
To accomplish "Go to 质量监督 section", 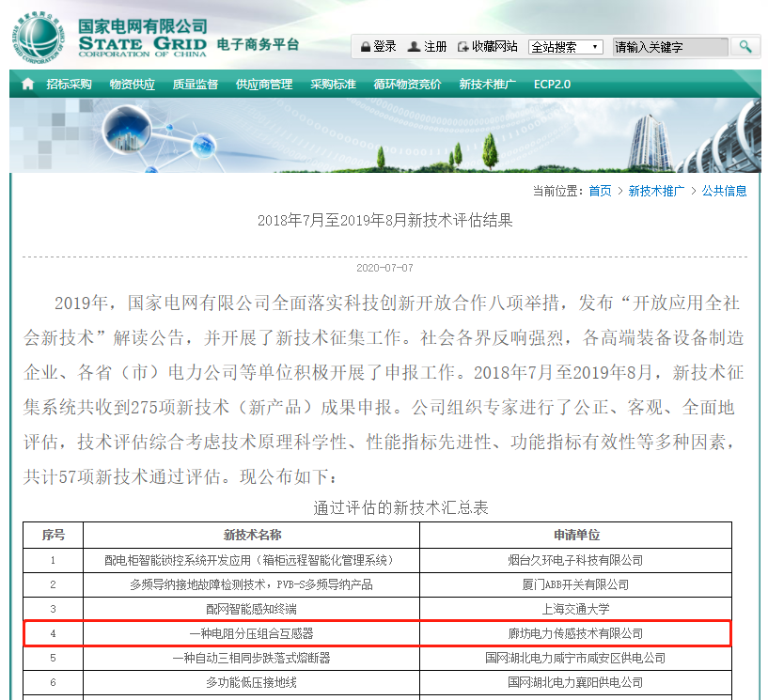I will pyautogui.click(x=195, y=84).
